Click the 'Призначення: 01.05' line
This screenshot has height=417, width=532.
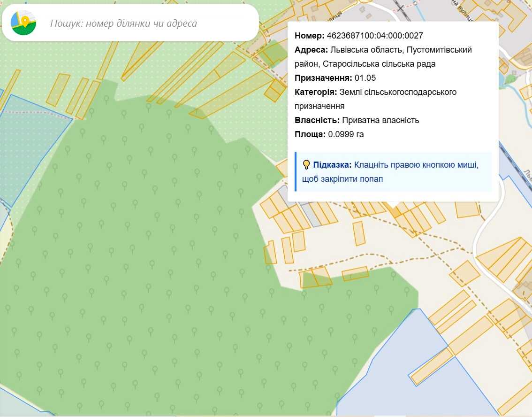point(335,78)
